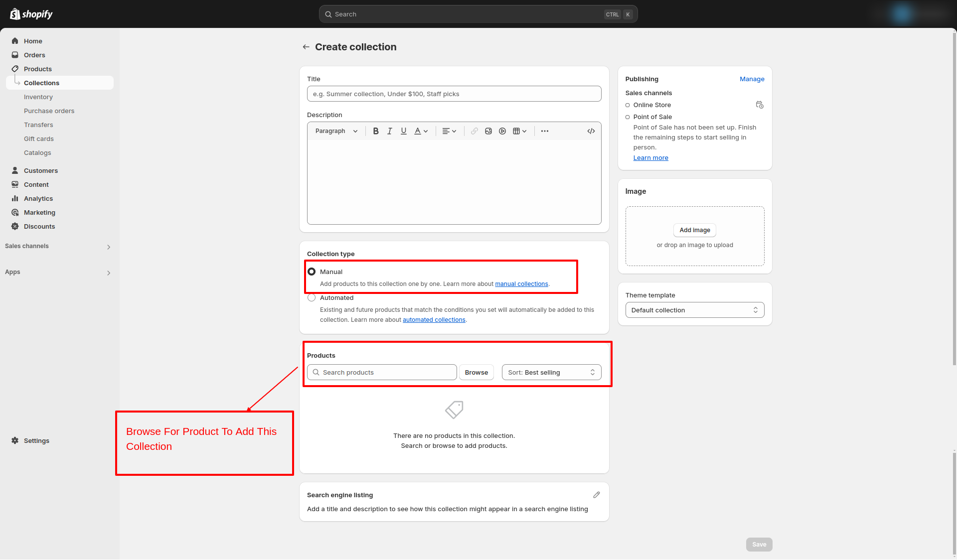Open Paragraph style dropdown

[x=336, y=131]
